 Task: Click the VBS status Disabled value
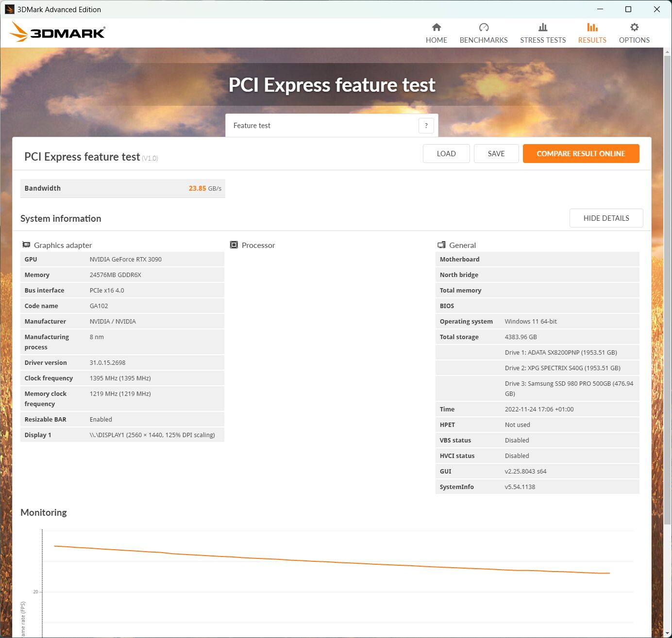(x=517, y=441)
